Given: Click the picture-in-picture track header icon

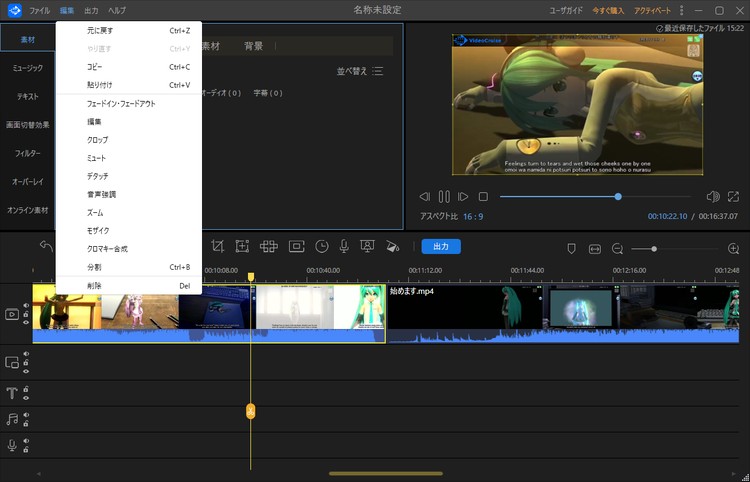Looking at the screenshot, I should coord(12,362).
